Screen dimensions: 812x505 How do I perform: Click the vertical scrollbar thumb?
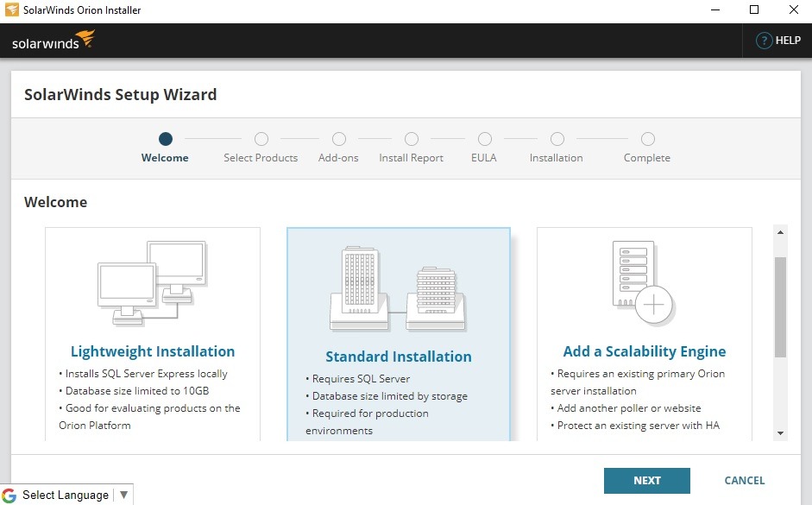point(780,307)
